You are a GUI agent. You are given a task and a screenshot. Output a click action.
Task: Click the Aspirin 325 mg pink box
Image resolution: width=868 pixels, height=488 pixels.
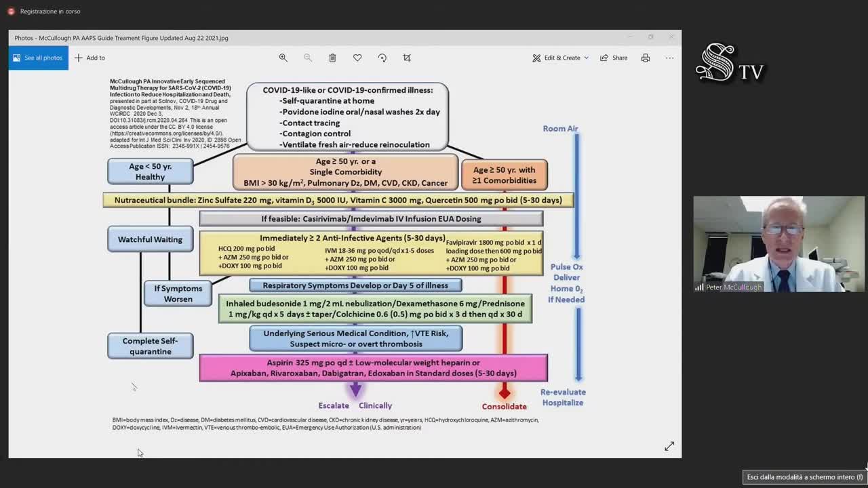point(373,368)
